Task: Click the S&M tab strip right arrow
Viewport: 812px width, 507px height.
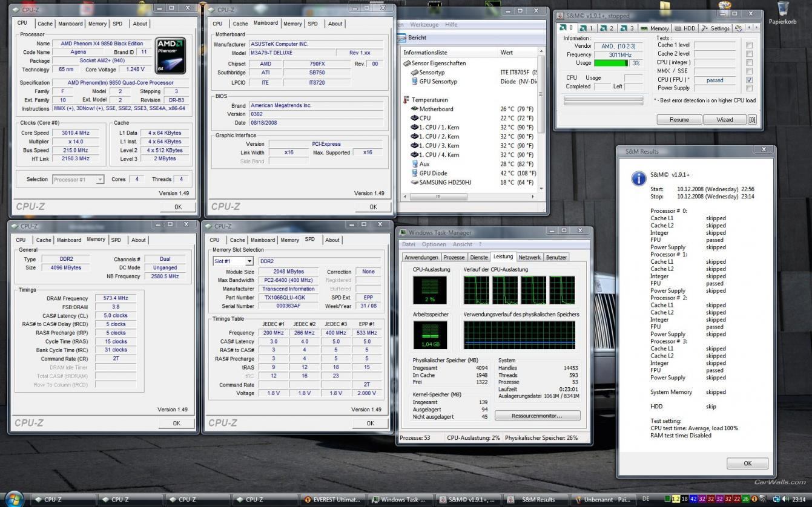Action: point(756,28)
